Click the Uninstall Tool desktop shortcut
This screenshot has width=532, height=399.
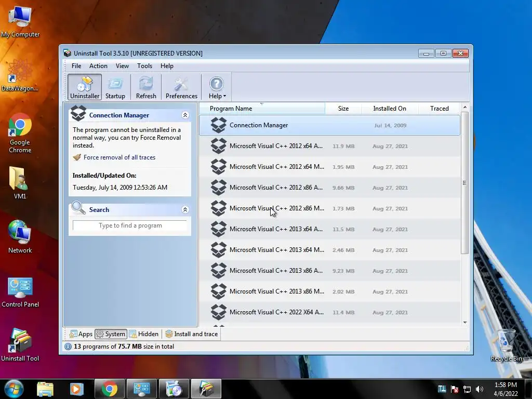coord(20,344)
